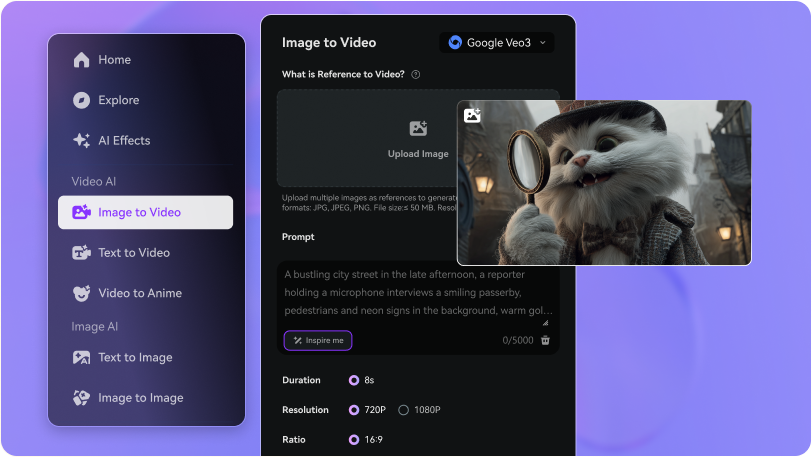Viewport: 812px width, 457px height.
Task: Click the Upload Image label
Action: tap(418, 154)
